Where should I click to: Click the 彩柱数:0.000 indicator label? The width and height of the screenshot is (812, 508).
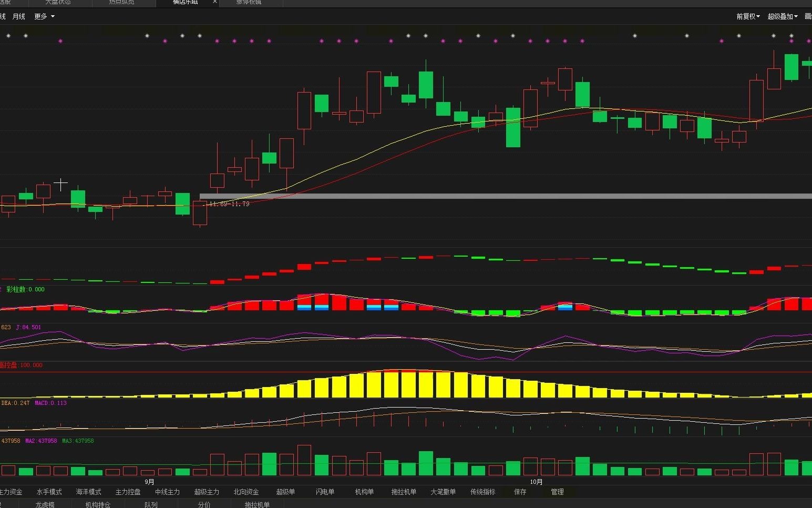[25, 289]
